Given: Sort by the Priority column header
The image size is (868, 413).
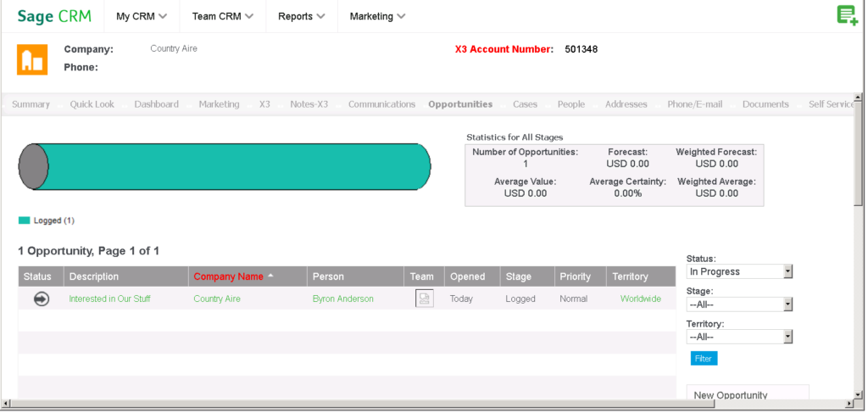Looking at the screenshot, I should click(575, 276).
